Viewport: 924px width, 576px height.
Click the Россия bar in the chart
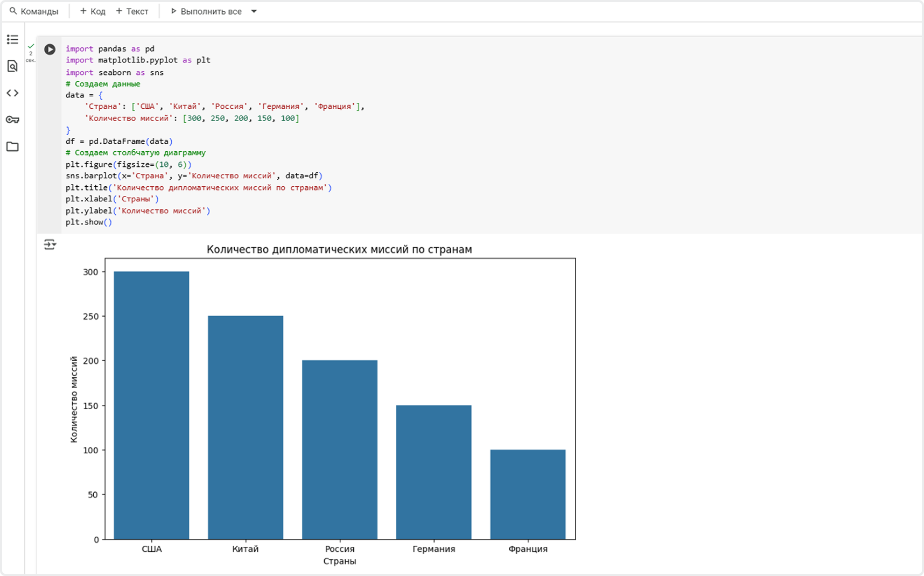coord(340,450)
